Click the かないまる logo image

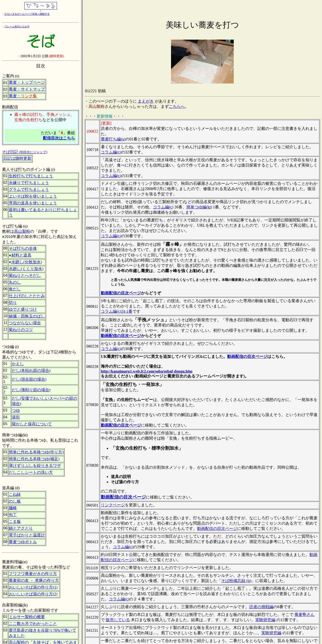41,6
